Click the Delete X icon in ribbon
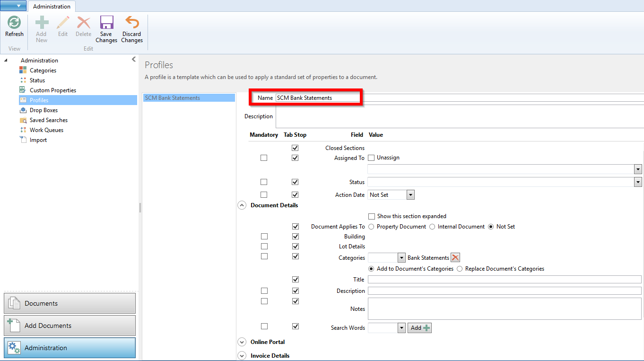 [x=84, y=22]
